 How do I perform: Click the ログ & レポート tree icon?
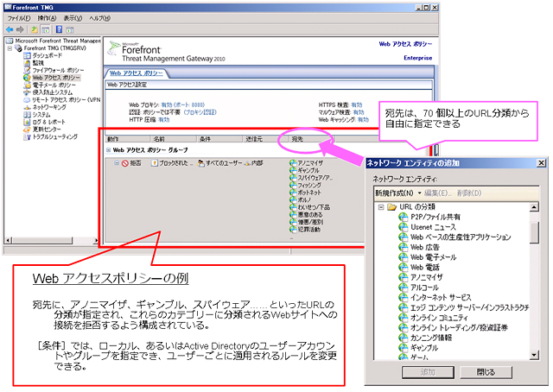tap(27, 122)
